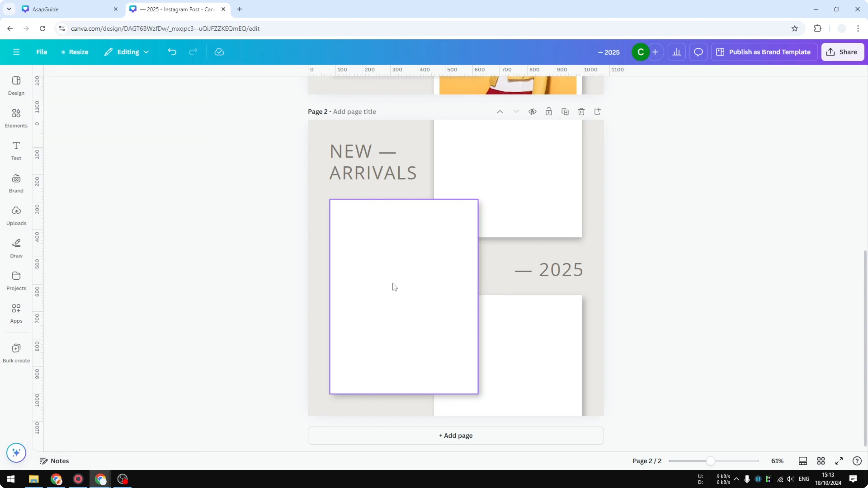This screenshot has height=488, width=868.
Task: Toggle the page thumbnails strip view
Action: (803, 461)
